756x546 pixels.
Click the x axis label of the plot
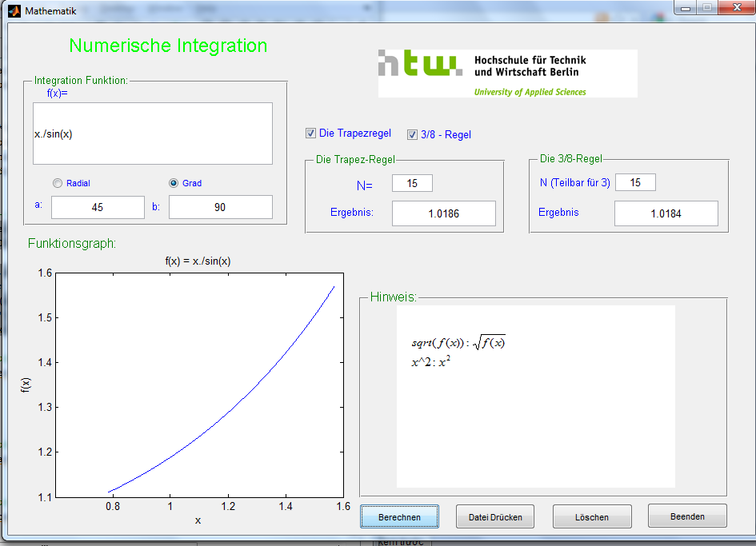[x=198, y=520]
